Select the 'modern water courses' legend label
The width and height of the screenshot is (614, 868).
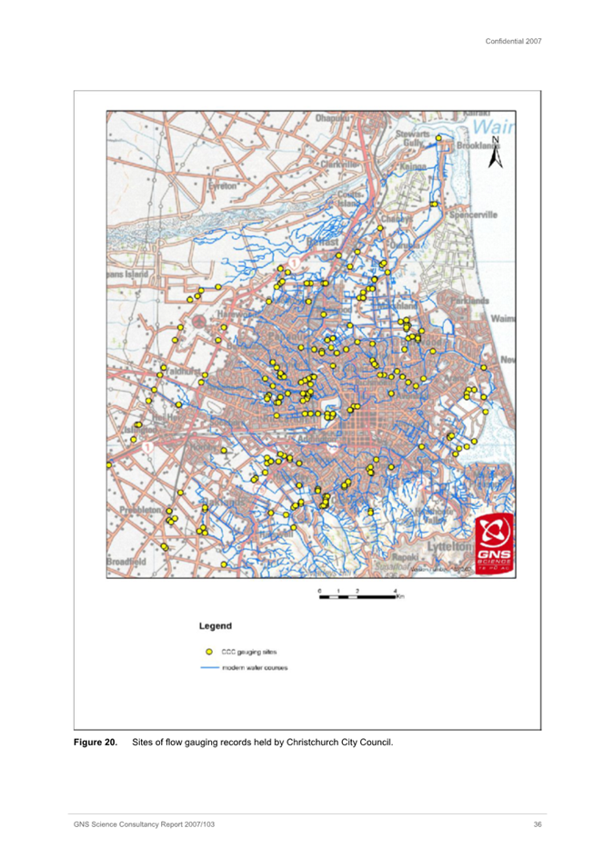pyautogui.click(x=255, y=668)
